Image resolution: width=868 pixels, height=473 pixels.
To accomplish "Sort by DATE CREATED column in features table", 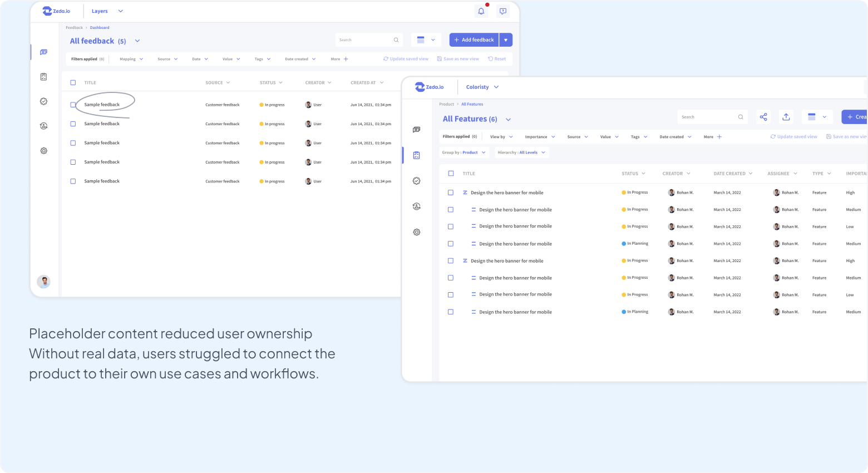I will pos(733,174).
